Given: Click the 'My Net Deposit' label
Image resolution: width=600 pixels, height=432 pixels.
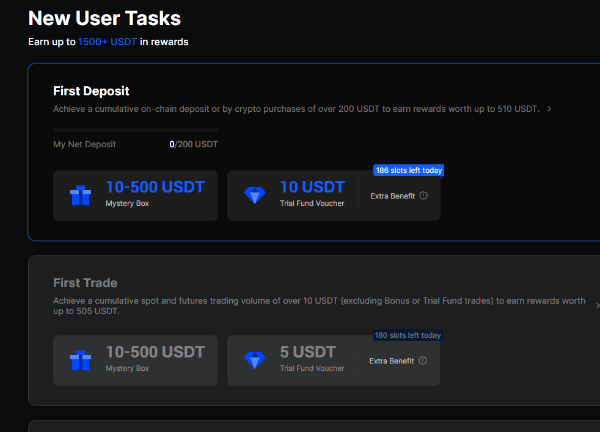Looking at the screenshot, I should point(85,144).
